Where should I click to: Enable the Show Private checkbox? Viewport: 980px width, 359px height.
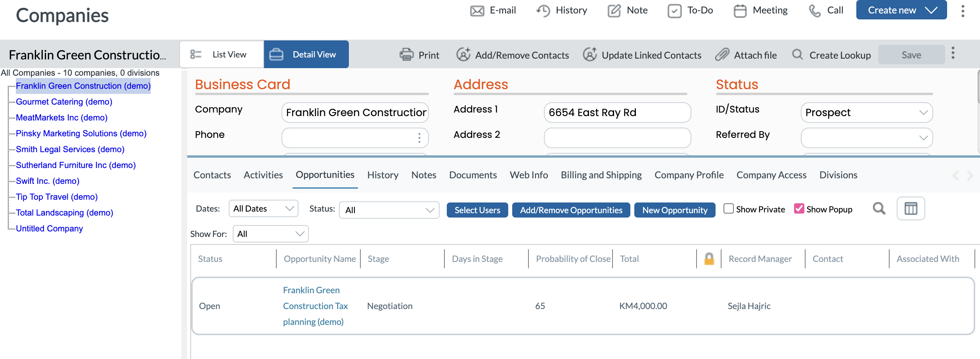point(728,208)
